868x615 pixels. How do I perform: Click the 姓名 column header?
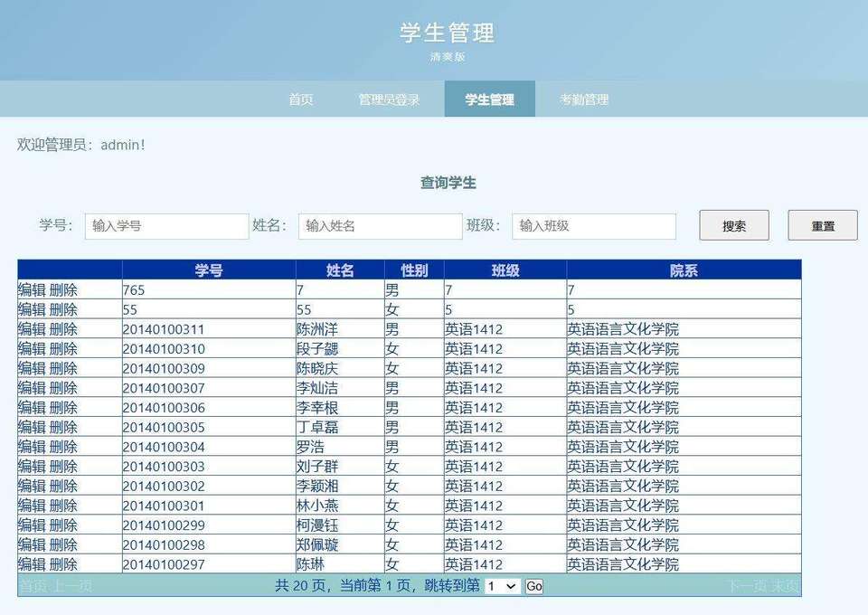tap(340, 270)
